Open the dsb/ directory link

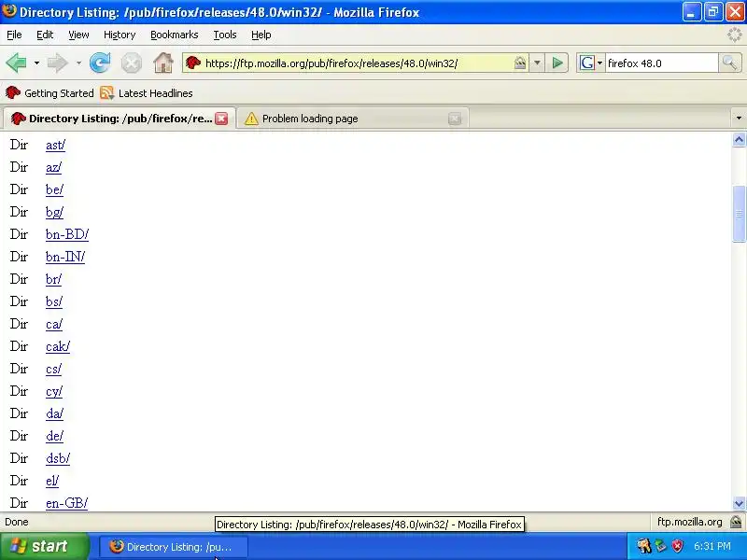pos(58,458)
